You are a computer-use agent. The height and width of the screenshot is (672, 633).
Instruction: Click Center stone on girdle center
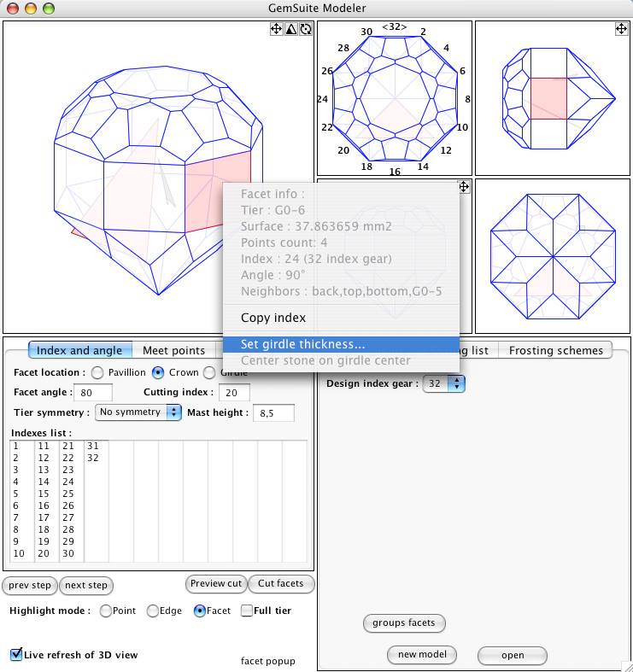[341, 360]
